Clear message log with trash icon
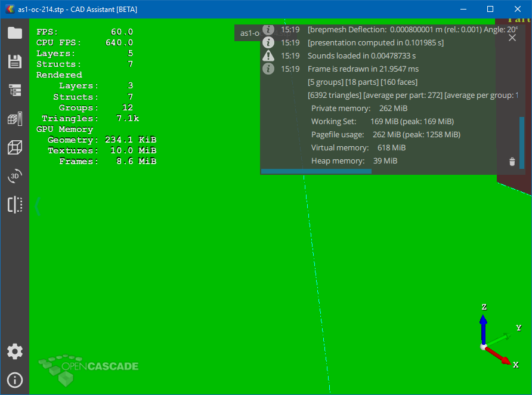The width and height of the screenshot is (532, 395). coord(512,161)
